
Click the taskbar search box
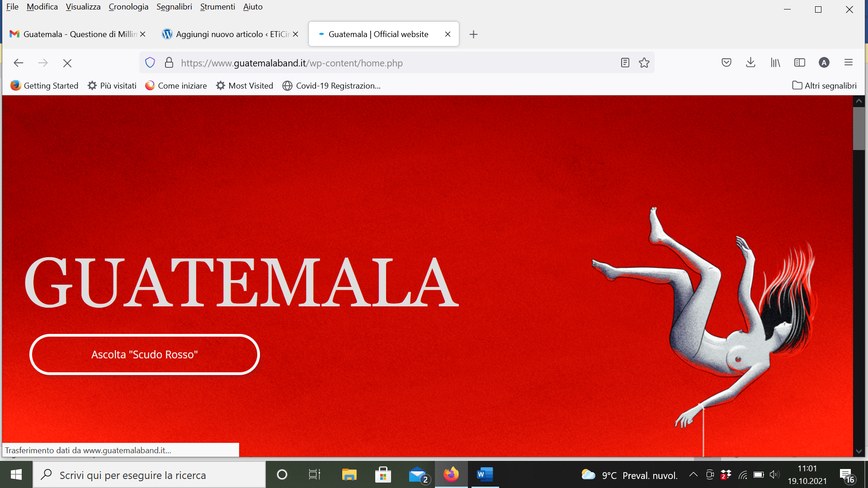pyautogui.click(x=149, y=475)
